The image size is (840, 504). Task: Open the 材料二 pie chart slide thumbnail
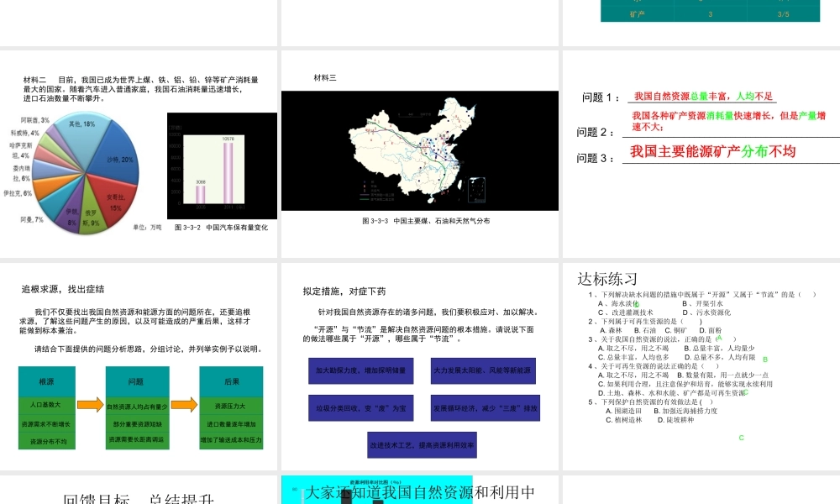click(x=139, y=154)
